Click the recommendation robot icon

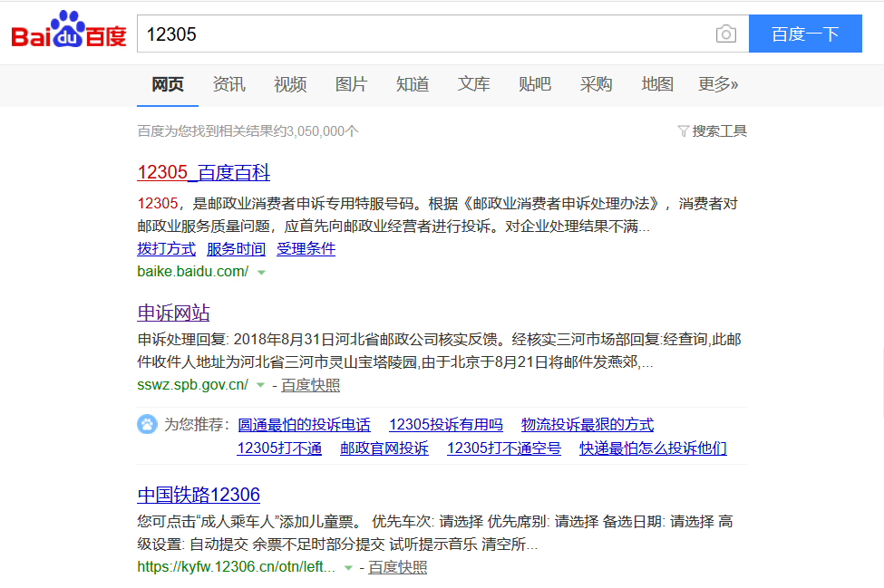click(147, 425)
